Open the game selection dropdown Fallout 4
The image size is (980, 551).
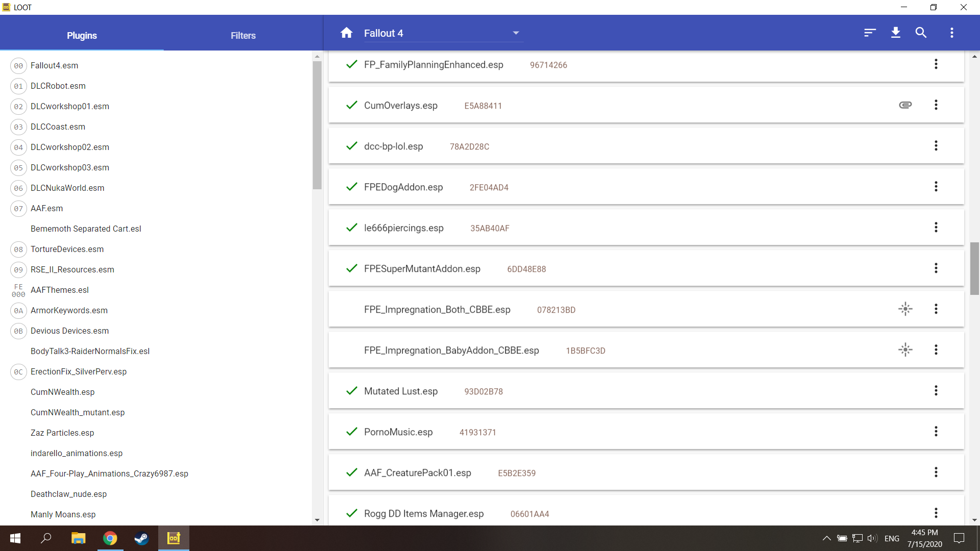point(443,33)
